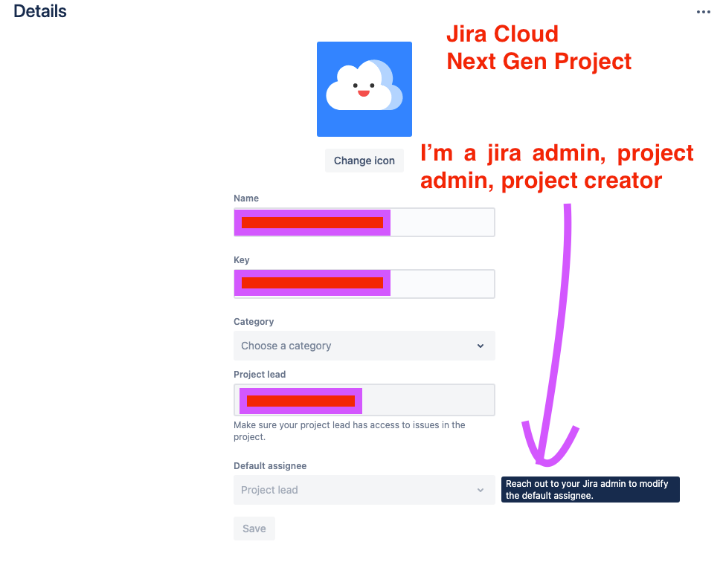Click the Project lead field label
Image resolution: width=723 pixels, height=588 pixels.
[x=260, y=374]
